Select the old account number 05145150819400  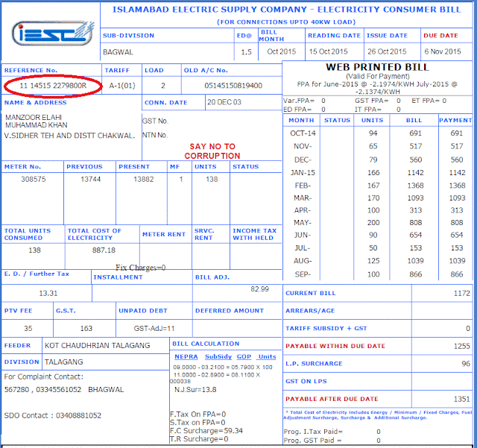(x=233, y=86)
